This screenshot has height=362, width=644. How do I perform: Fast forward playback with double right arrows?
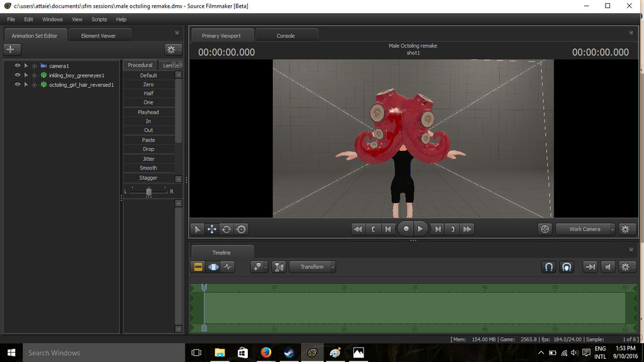[467, 229]
